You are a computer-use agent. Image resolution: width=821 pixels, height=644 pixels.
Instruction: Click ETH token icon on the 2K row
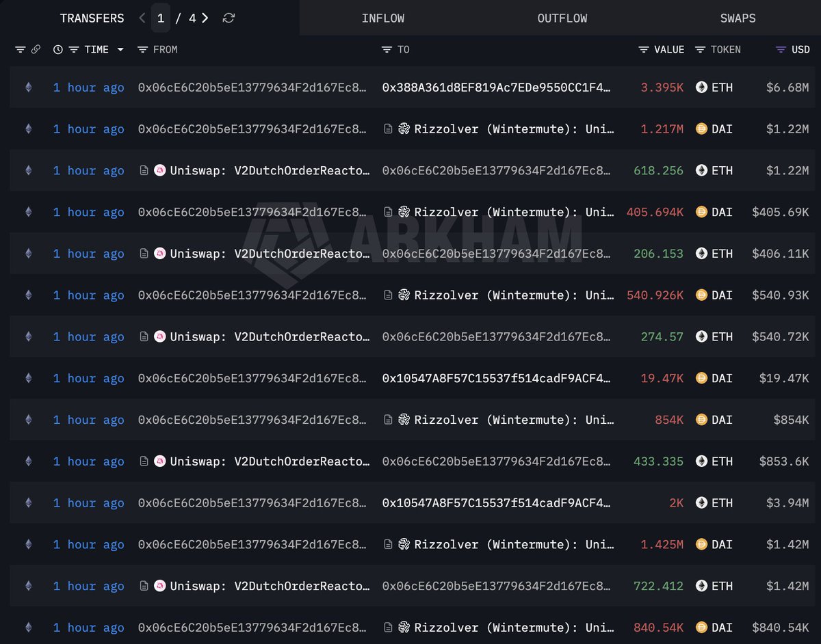[x=701, y=502]
